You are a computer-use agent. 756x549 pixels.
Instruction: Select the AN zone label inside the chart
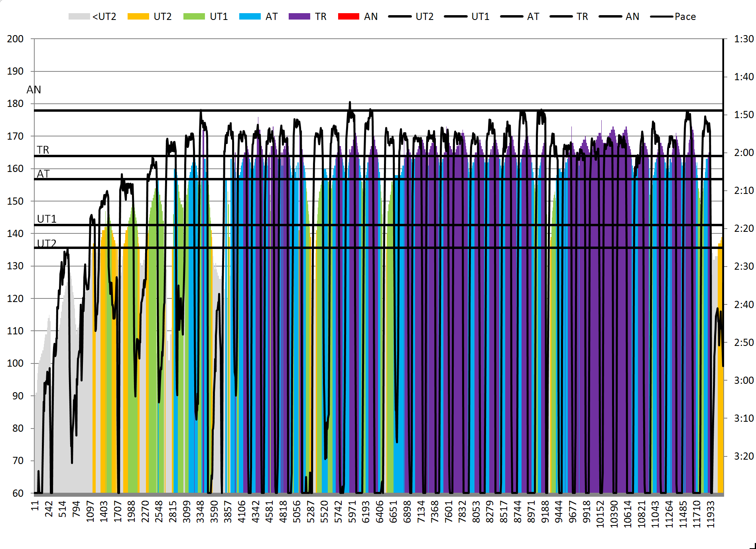coord(34,90)
